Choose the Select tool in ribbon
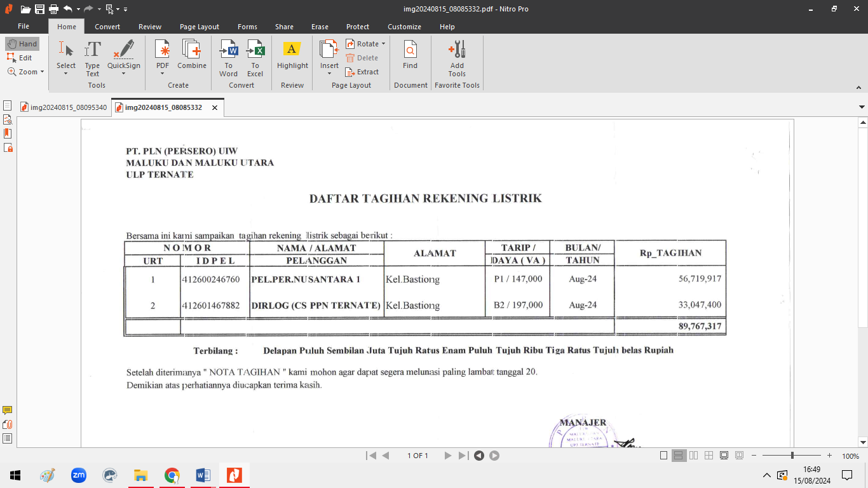 [66, 58]
